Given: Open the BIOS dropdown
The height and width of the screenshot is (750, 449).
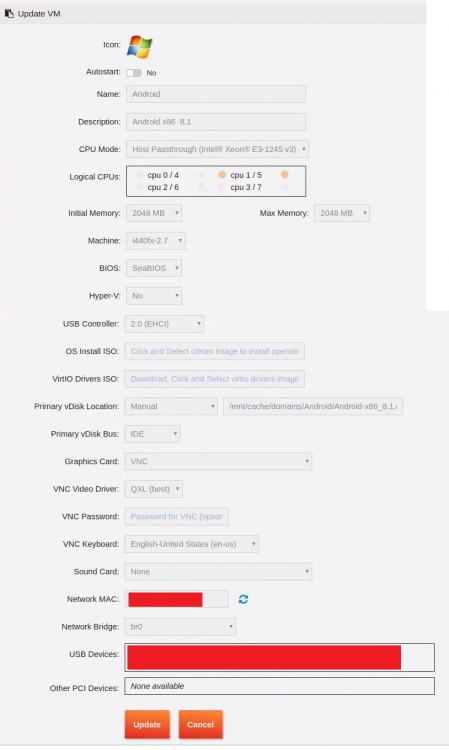Looking at the screenshot, I should pos(153,268).
